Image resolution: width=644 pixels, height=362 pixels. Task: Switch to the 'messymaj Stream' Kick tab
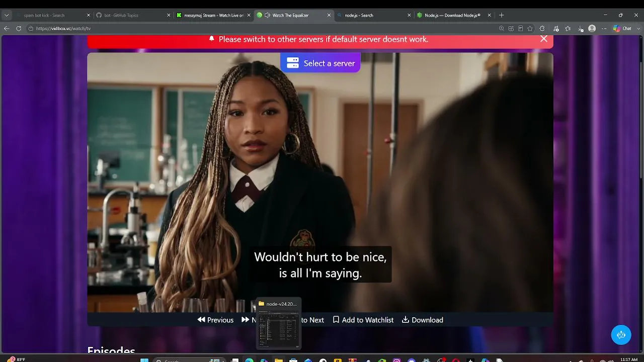(213, 15)
